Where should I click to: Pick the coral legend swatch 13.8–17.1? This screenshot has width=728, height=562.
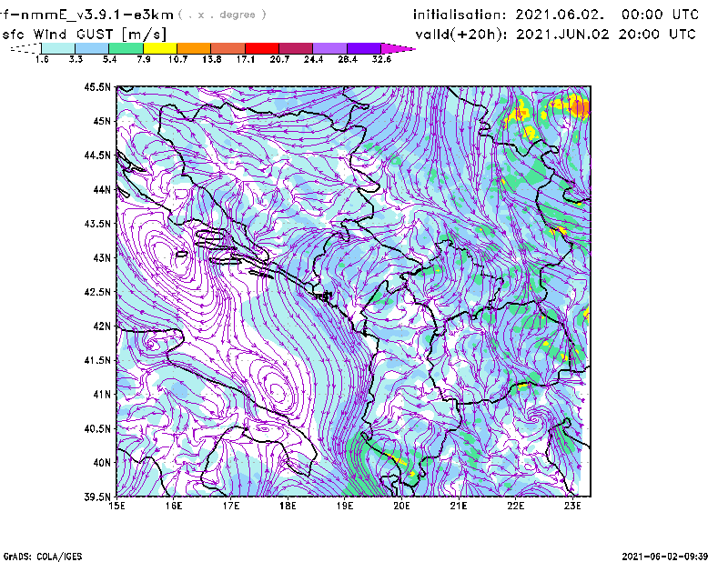pyautogui.click(x=228, y=48)
